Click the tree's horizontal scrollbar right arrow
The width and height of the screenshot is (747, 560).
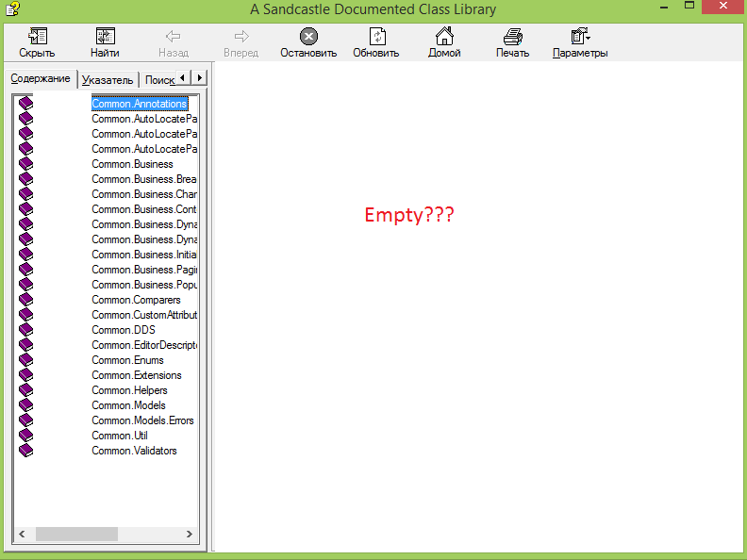point(190,534)
